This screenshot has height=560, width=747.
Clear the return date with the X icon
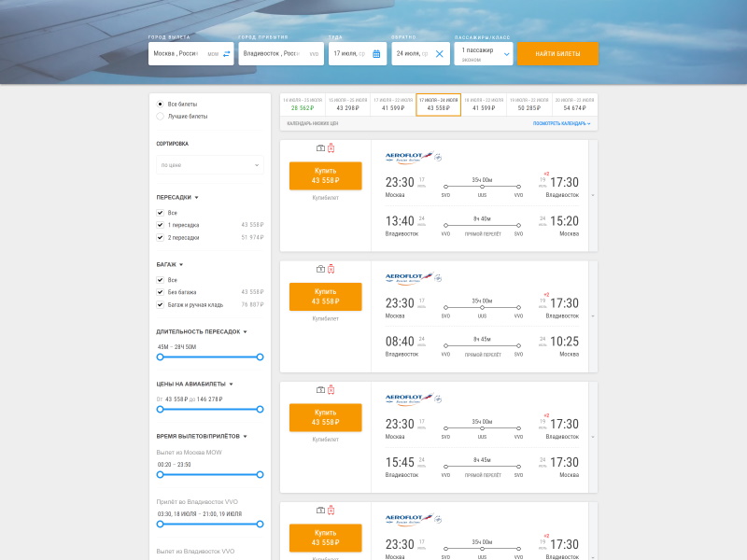pos(439,54)
